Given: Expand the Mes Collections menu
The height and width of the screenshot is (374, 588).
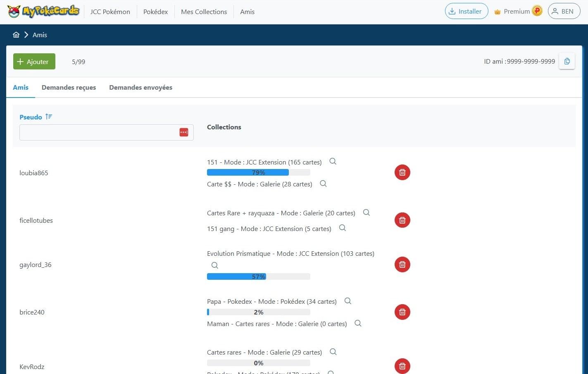Looking at the screenshot, I should pyautogui.click(x=204, y=12).
